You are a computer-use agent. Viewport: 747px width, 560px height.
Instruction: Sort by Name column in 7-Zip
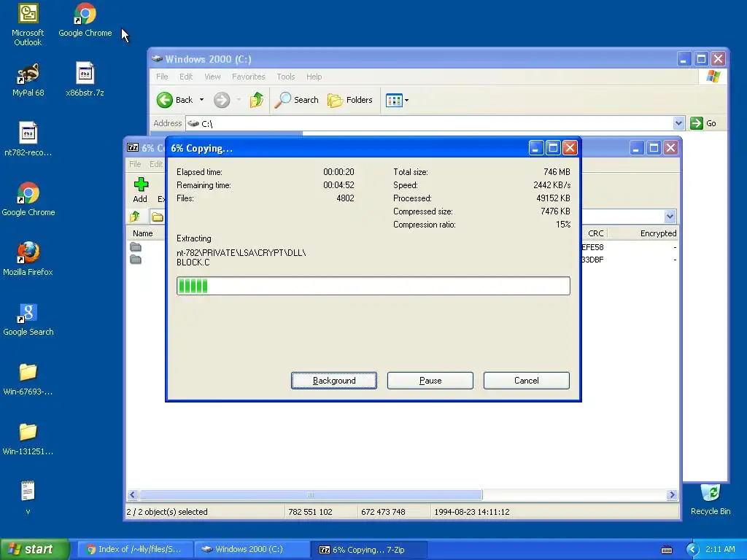coord(143,233)
